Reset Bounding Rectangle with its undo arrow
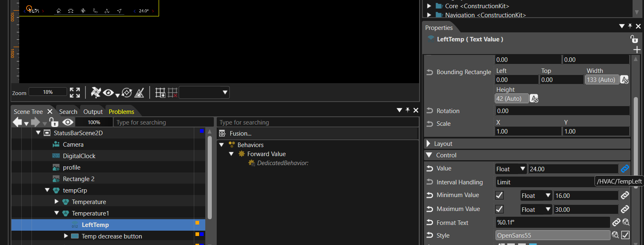 (x=430, y=72)
